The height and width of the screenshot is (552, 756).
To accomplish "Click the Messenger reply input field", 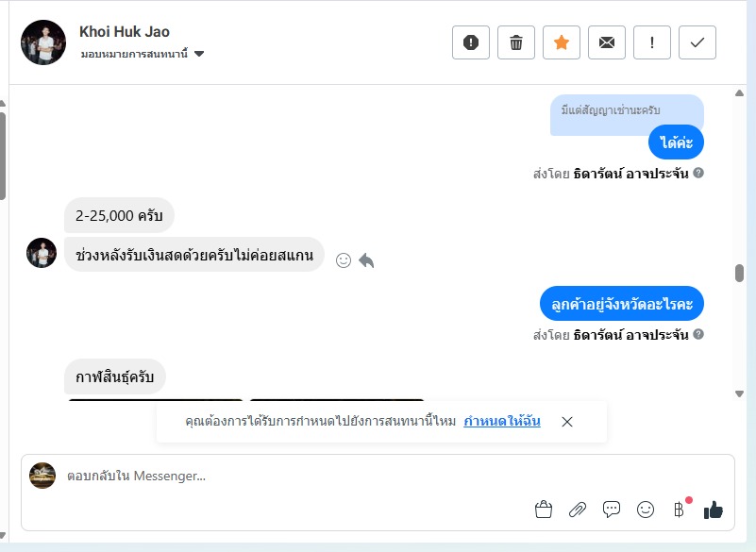I will click(x=283, y=477).
